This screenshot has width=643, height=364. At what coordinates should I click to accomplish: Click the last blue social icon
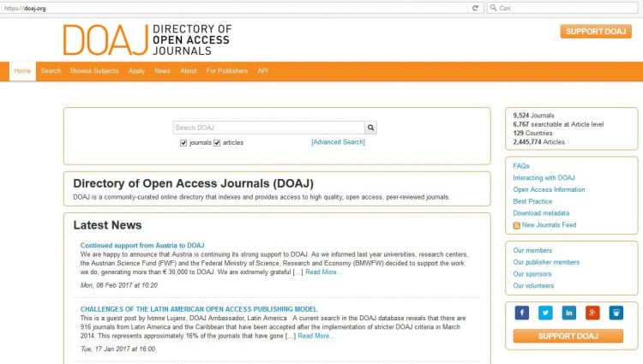click(616, 313)
